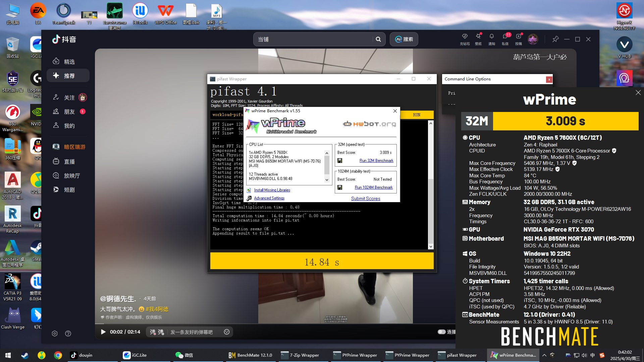The image size is (644, 362).
Task: Open 充钻石 recharge diamond icon
Action: (465, 39)
